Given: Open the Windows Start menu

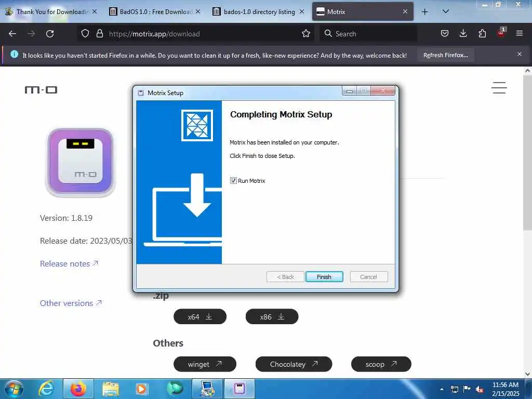Looking at the screenshot, I should pyautogui.click(x=14, y=389).
